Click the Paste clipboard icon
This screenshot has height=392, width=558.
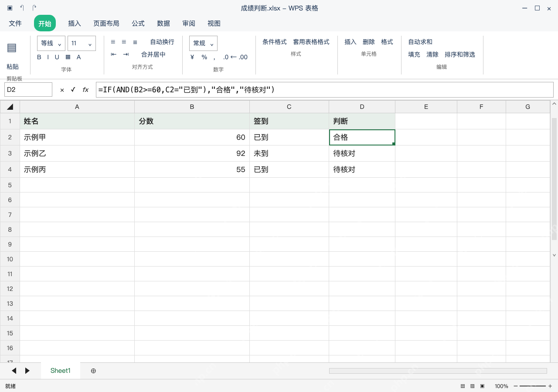[12, 48]
